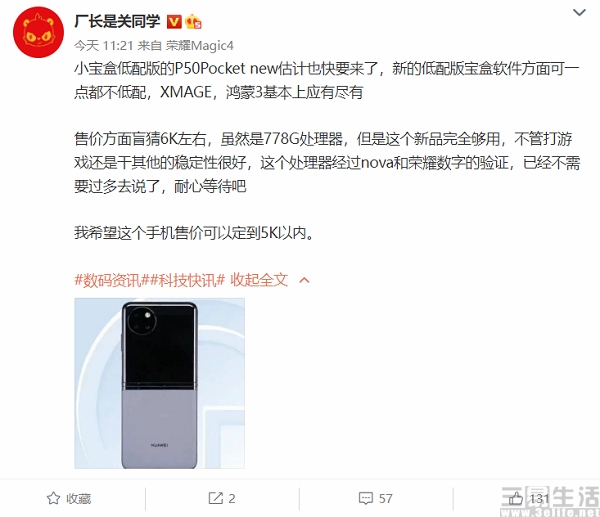The image size is (600, 517).
Task: Open the post timestamp 今天 11:21
Action: 103,46
